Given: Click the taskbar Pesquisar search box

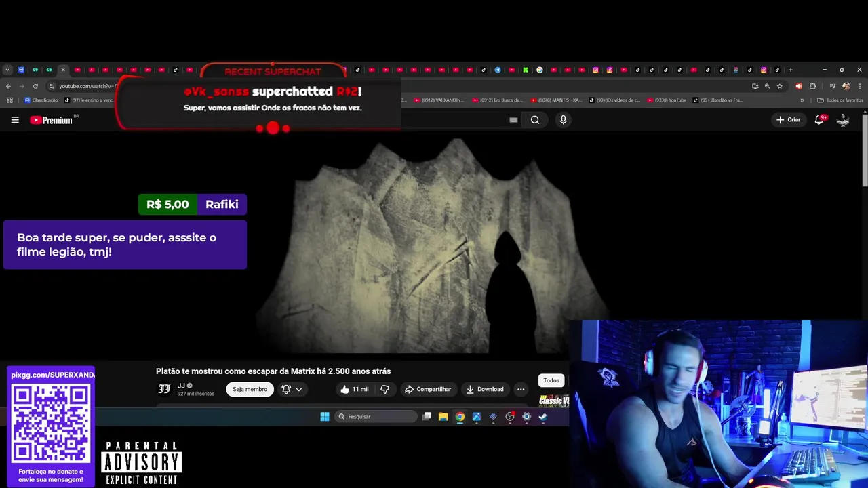Looking at the screenshot, I should (x=376, y=417).
